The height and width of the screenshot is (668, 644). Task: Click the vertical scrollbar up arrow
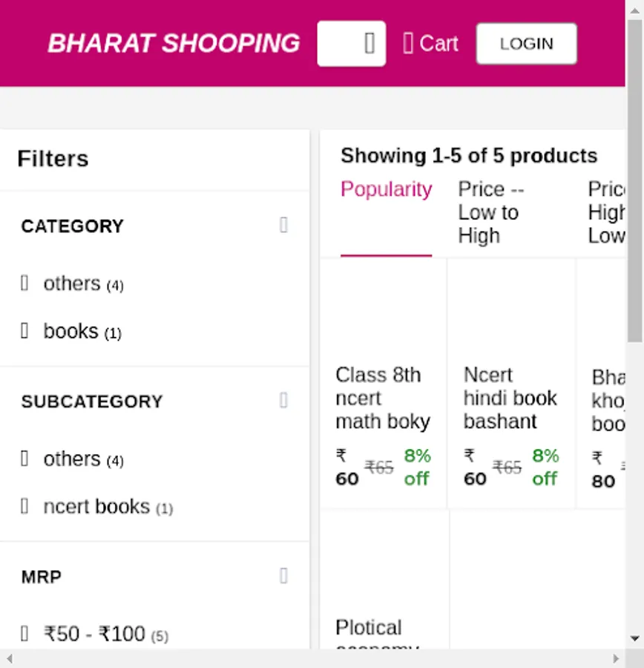coord(635,9)
